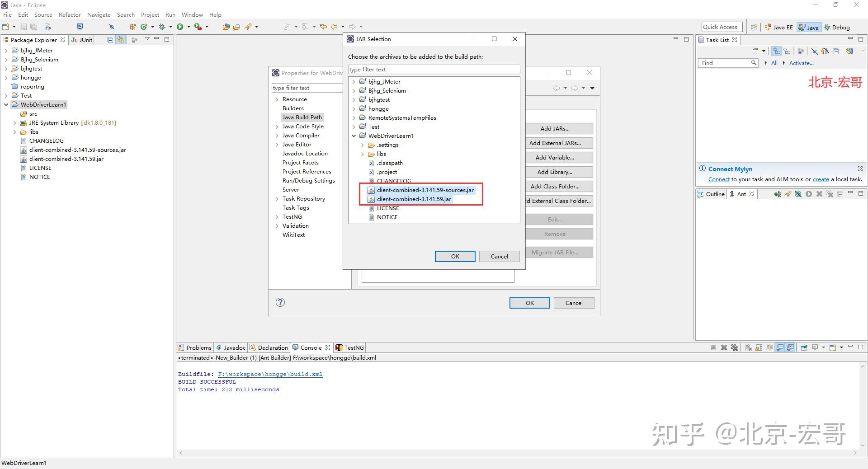
Task: Open the New Java Class wizard icon
Action: click(144, 27)
